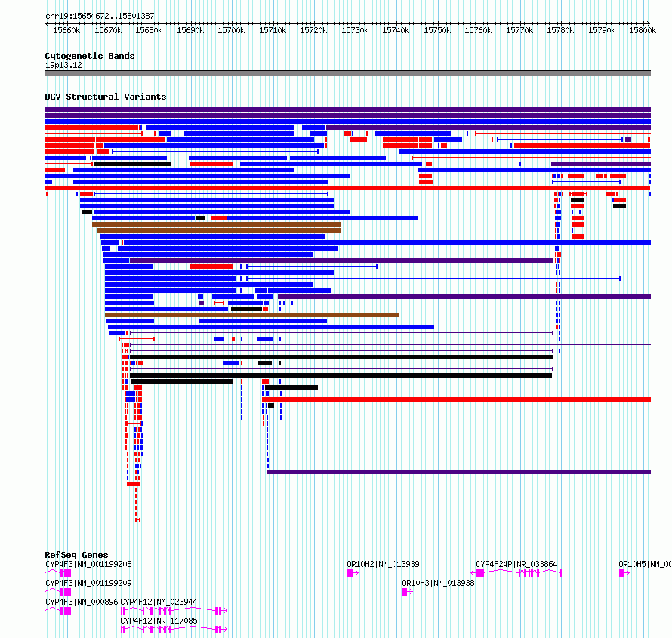The height and width of the screenshot is (638, 672).
Task: Click the 15660k ruler label
Action: (x=66, y=30)
